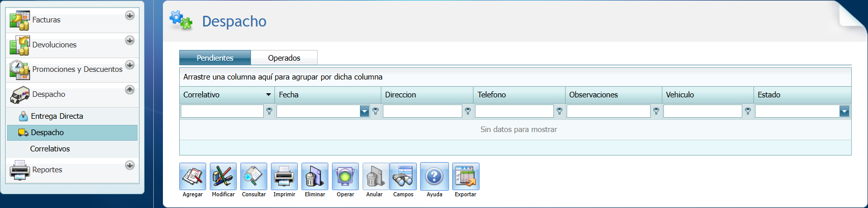Click the Estado column header
This screenshot has height=208, width=868.
802,95
